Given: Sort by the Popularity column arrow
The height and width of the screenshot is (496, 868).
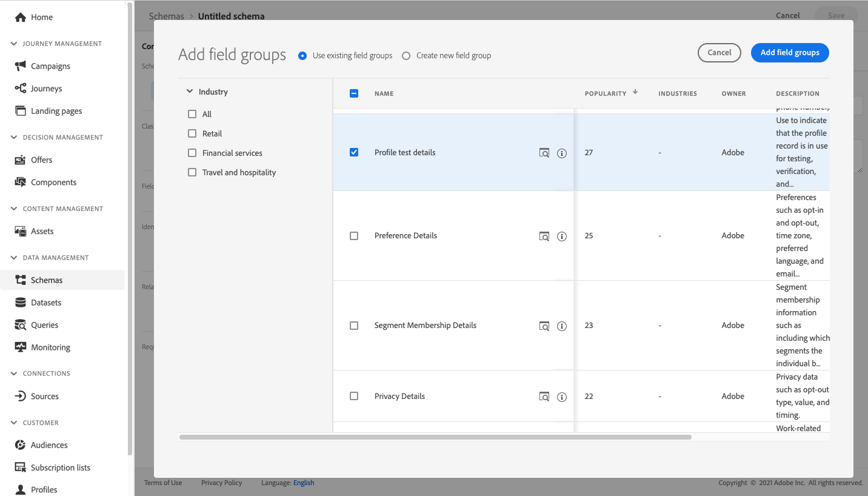Looking at the screenshot, I should [635, 92].
